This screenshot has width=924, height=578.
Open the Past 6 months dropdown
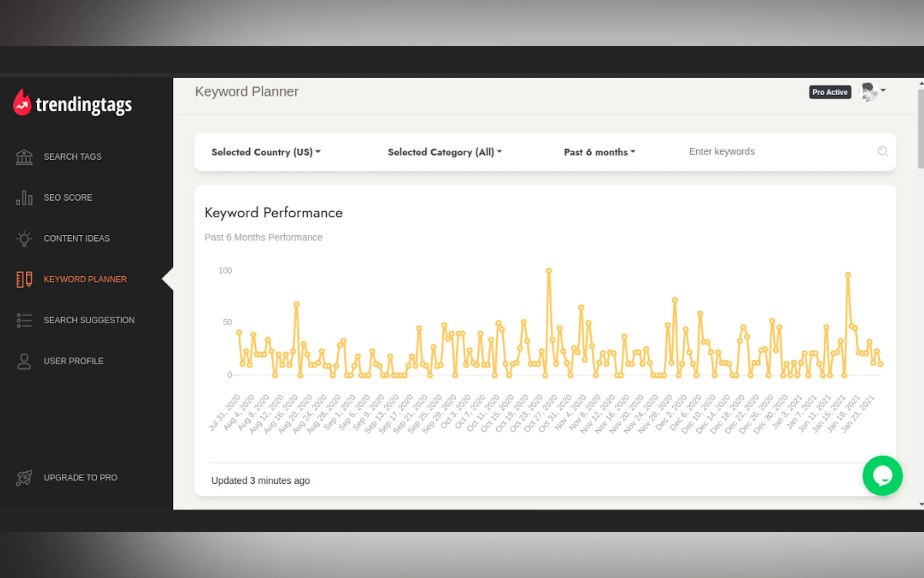coord(599,152)
